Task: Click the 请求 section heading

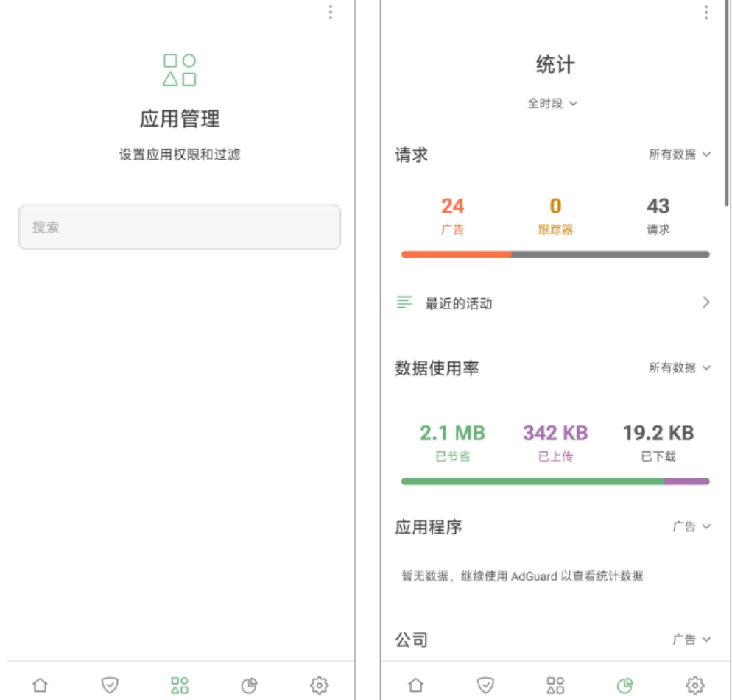Action: coord(411,155)
